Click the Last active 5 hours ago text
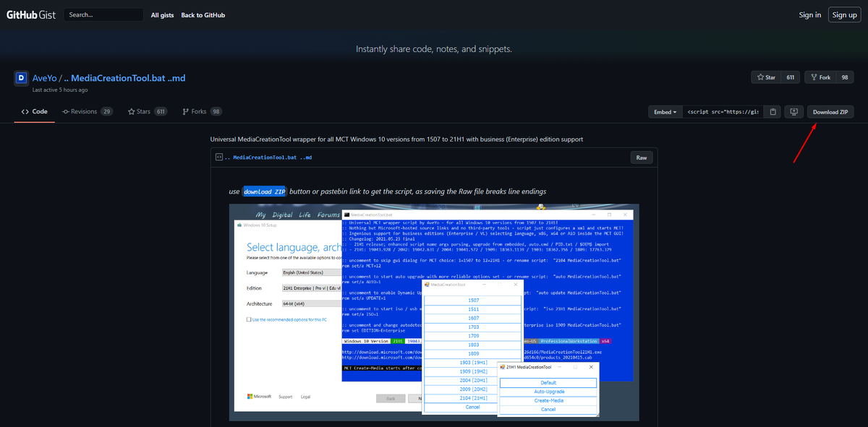The width and height of the screenshot is (868, 427). pos(60,90)
